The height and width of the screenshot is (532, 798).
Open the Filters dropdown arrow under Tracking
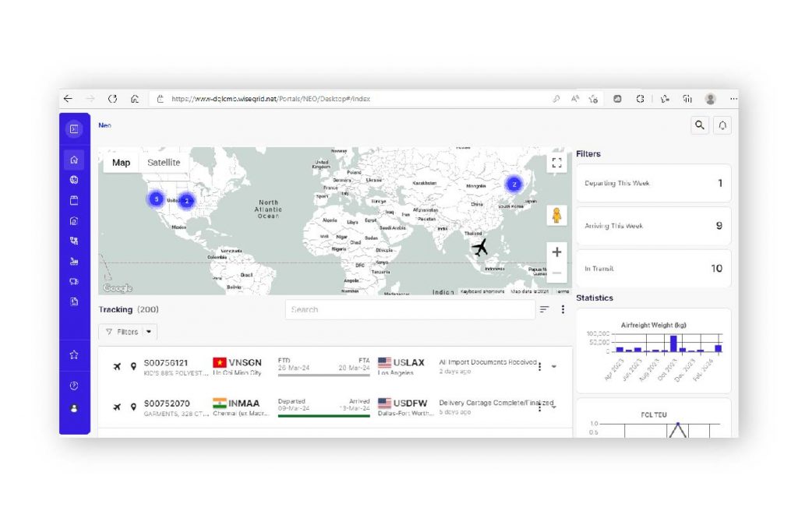click(149, 332)
